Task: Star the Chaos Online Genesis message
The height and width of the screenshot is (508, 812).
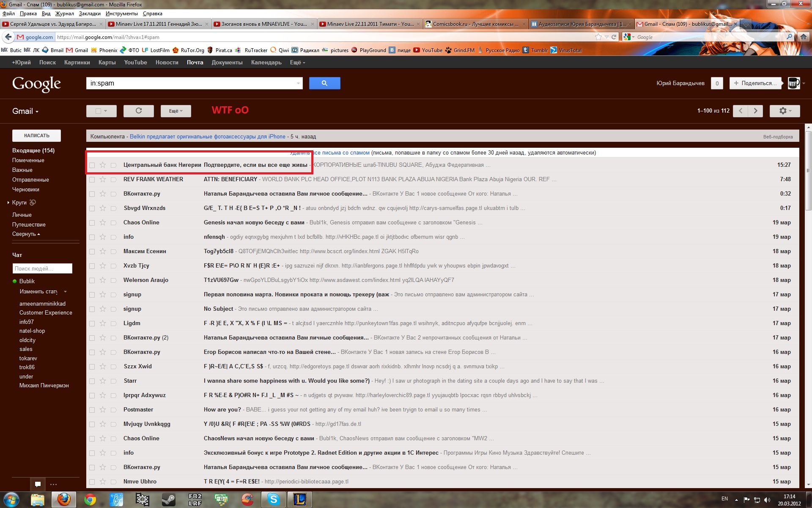Action: 103,223
